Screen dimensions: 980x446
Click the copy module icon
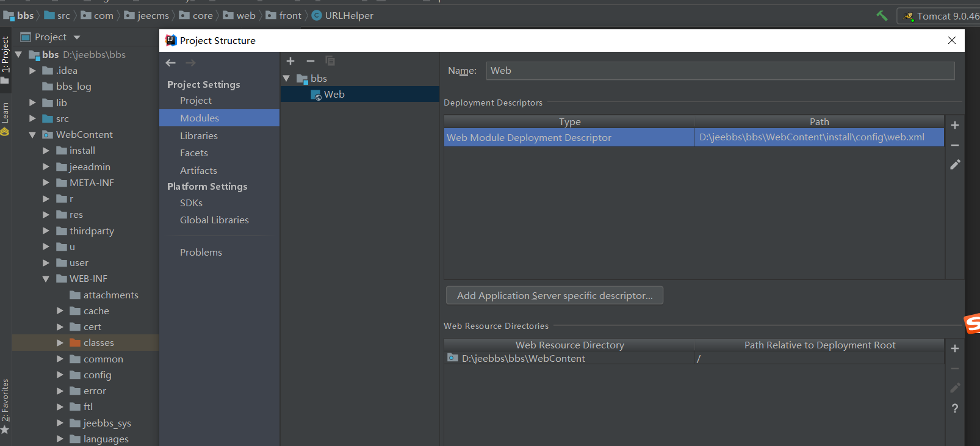tap(330, 61)
